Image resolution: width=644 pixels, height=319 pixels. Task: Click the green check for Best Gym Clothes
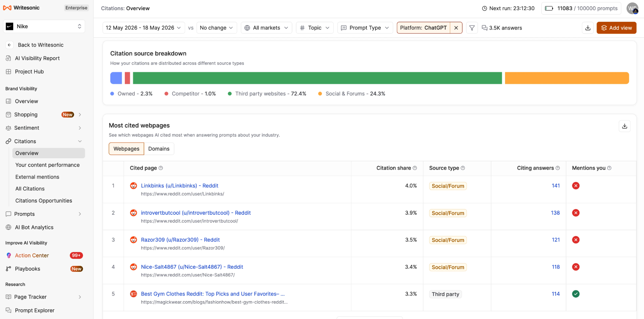pyautogui.click(x=576, y=294)
